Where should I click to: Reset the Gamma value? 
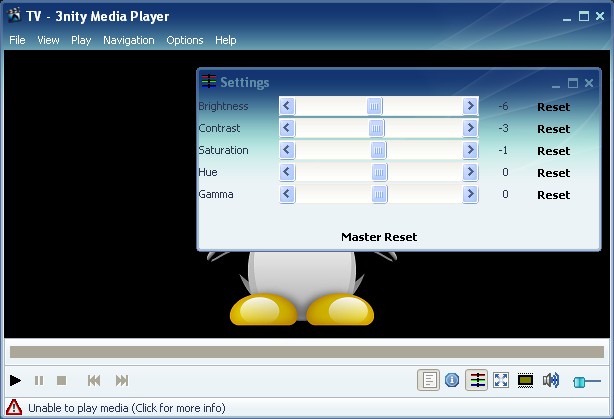tap(553, 195)
